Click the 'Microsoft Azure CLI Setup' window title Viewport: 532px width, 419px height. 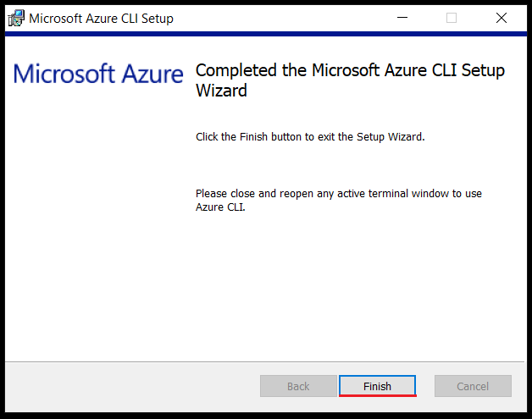(x=101, y=19)
